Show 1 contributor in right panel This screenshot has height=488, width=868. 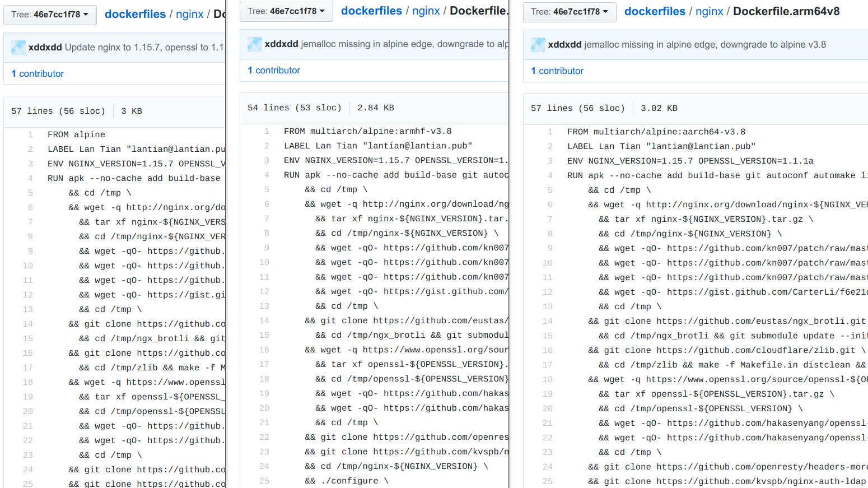[x=557, y=71]
